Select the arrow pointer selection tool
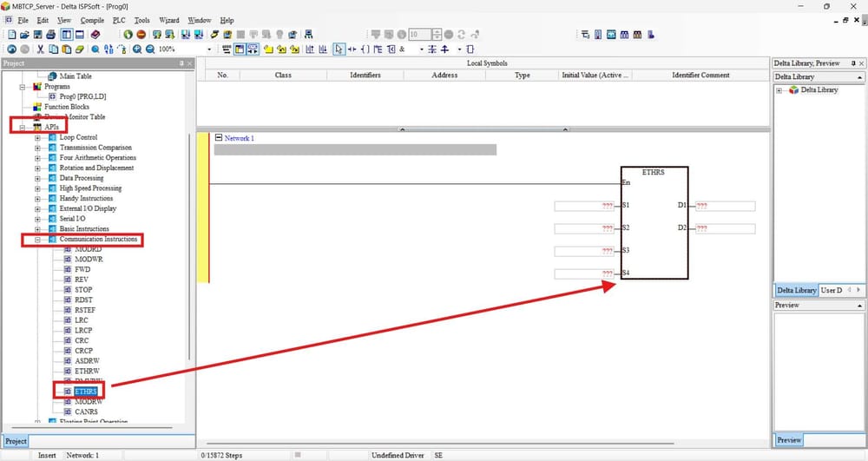 (x=339, y=49)
